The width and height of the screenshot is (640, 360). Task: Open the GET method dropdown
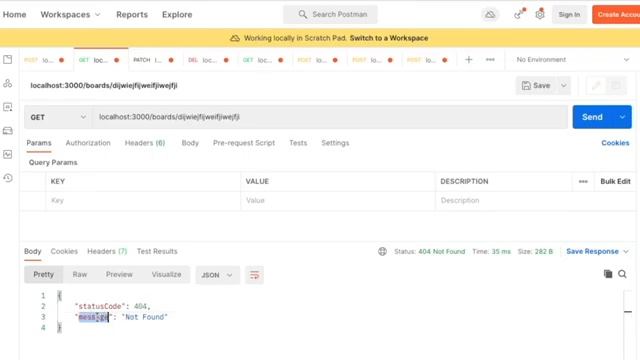click(x=58, y=117)
